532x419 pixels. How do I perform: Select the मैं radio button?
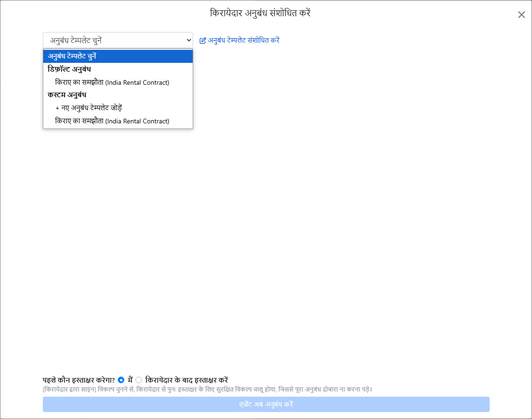pos(121,380)
